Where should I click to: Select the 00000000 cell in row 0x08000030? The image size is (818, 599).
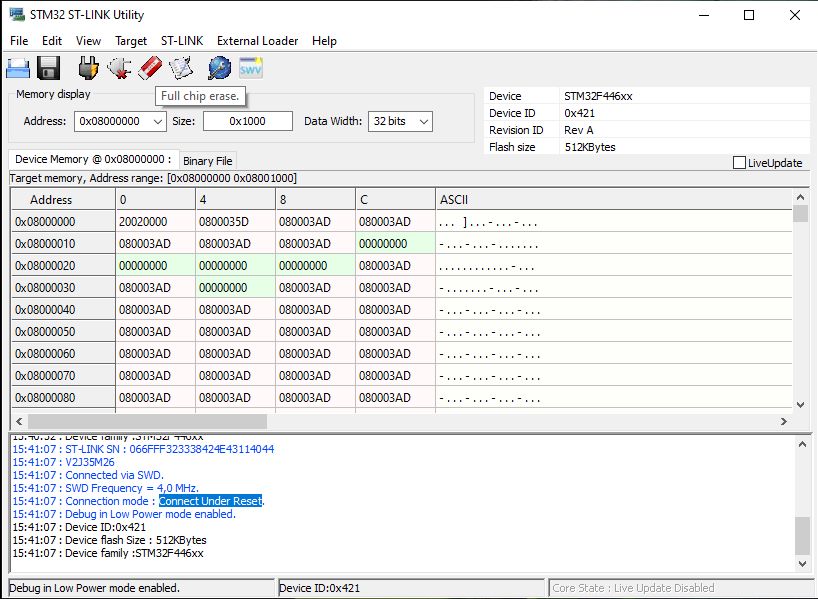coord(235,287)
